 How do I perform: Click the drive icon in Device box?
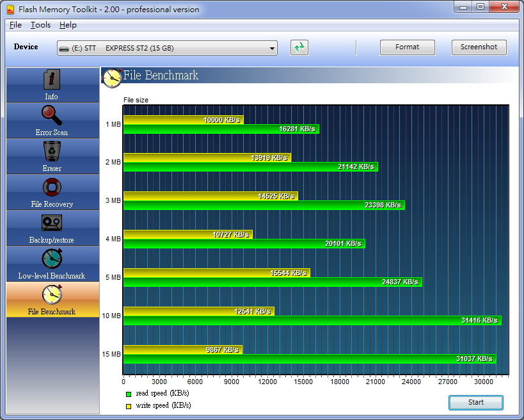pos(64,49)
